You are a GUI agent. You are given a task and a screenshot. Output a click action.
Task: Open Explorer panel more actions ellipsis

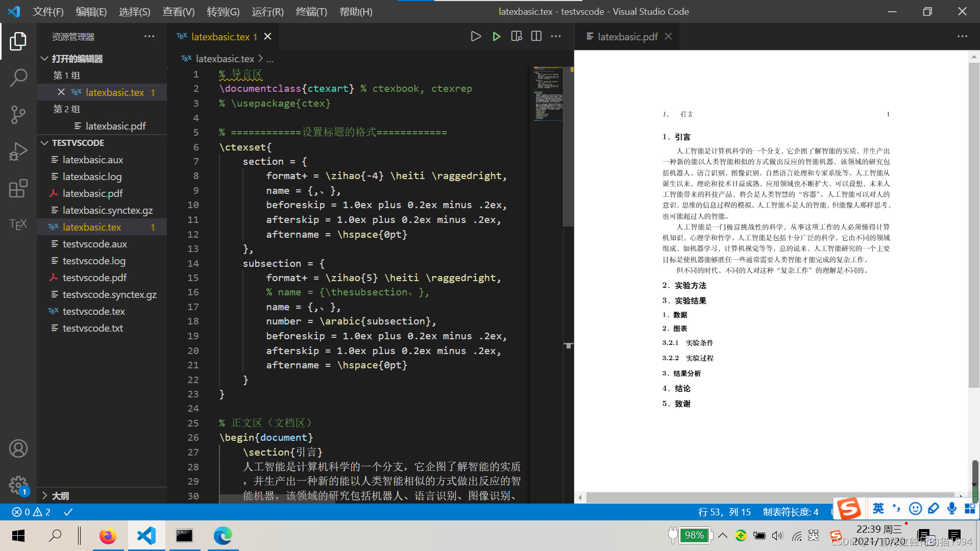click(149, 36)
